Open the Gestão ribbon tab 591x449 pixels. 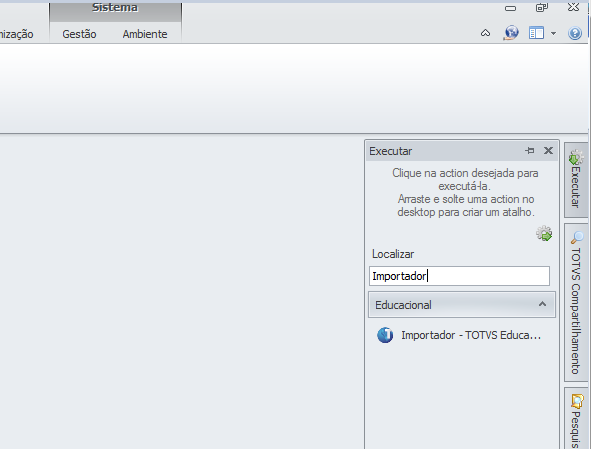pos(79,34)
